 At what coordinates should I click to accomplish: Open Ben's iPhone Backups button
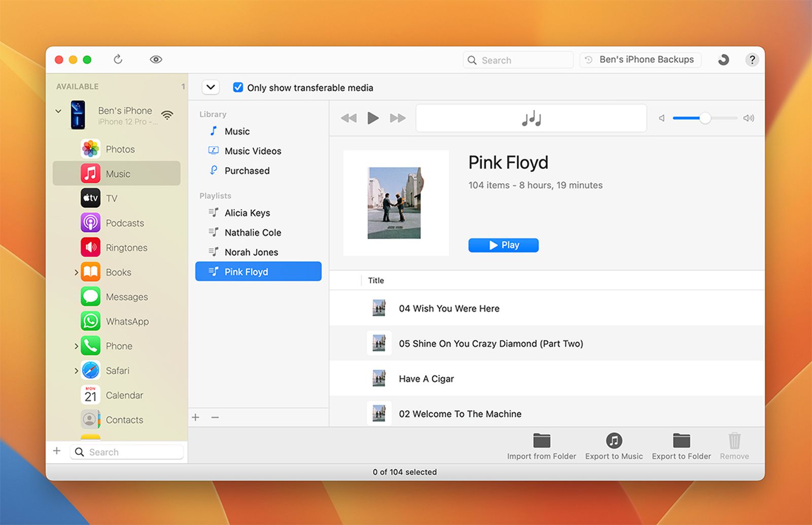(x=640, y=59)
